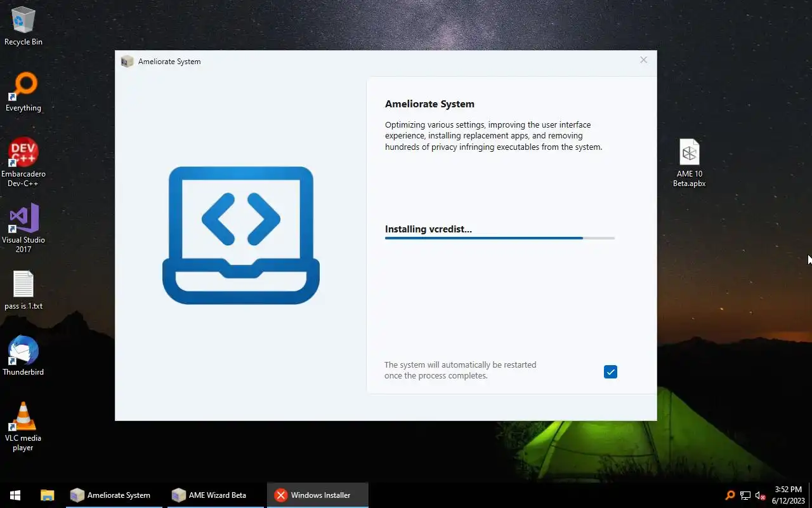Launch VLC media player from the desktop
The image size is (812, 508).
[x=23, y=427]
